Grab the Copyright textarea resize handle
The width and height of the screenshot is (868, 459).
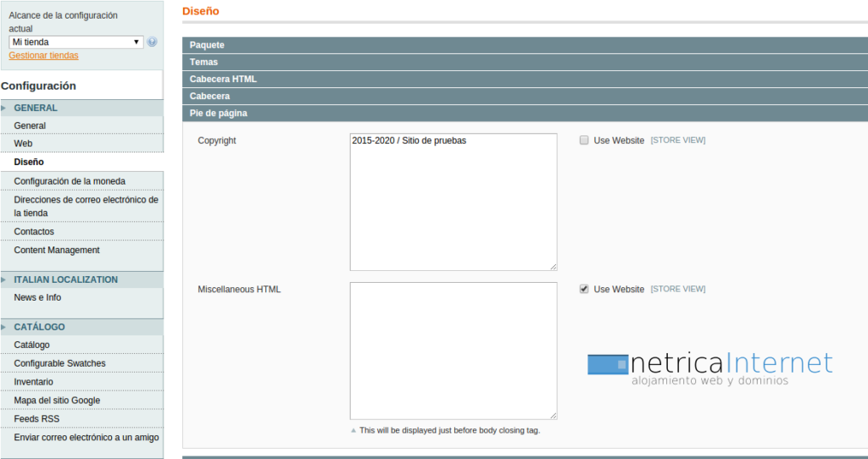554,267
